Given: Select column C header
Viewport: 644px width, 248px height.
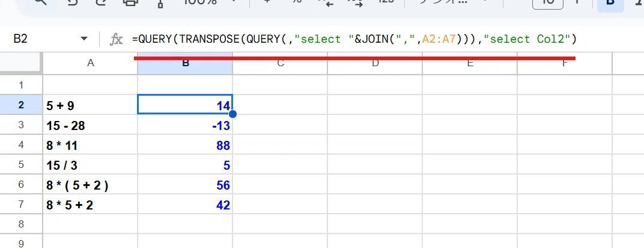Looking at the screenshot, I should pos(280,63).
